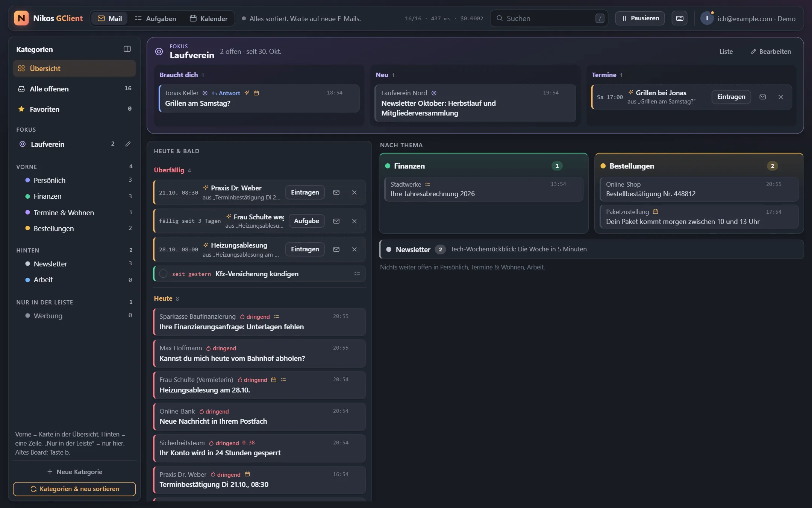Viewport: 812px width, 508px height.
Task: Click Aufgabe button for Frau Schulte
Action: coord(306,221)
